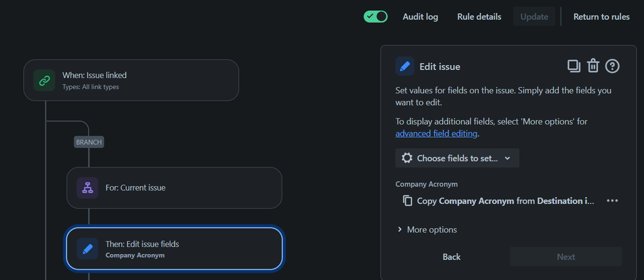The height and width of the screenshot is (280, 644).
Task: Click pencil icon in Then: Edit issue fields
Action: point(88,248)
